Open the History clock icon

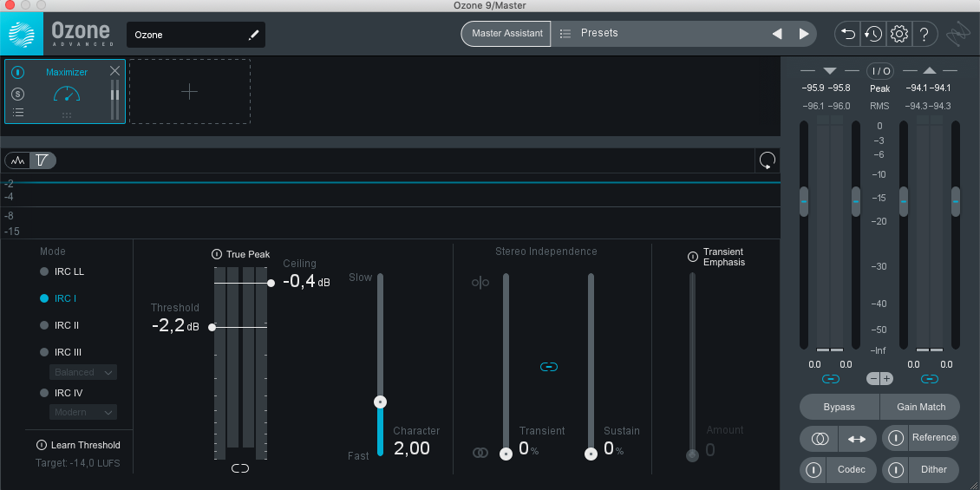873,34
